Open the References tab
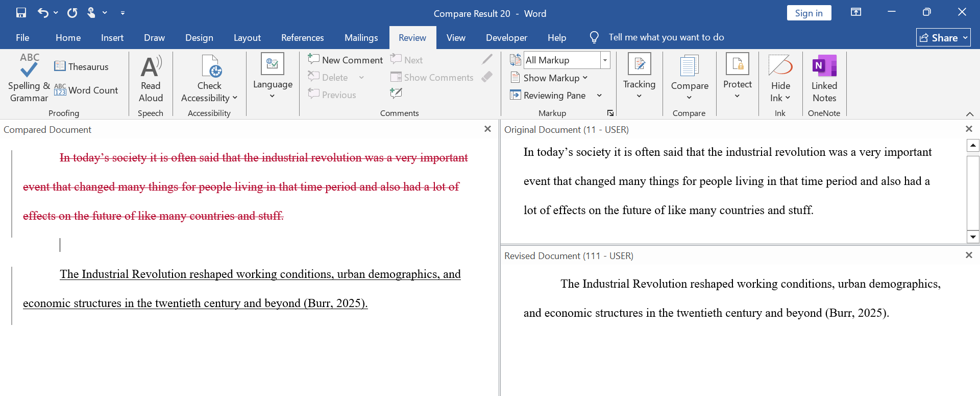980x396 pixels. [302, 37]
